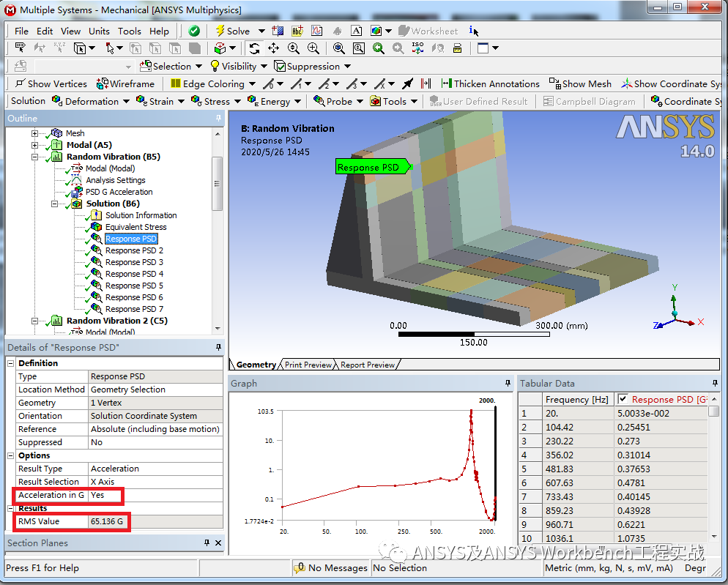Click the ISO view icon

click(x=418, y=48)
